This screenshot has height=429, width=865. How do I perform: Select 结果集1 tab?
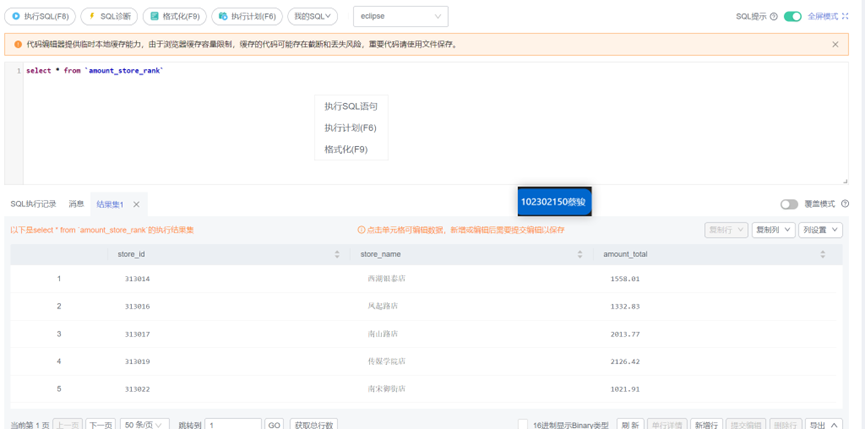(110, 204)
